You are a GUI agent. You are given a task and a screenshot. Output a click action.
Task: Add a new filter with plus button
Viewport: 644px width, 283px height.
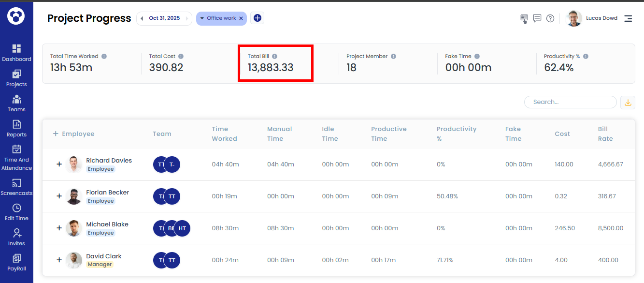coord(257,18)
